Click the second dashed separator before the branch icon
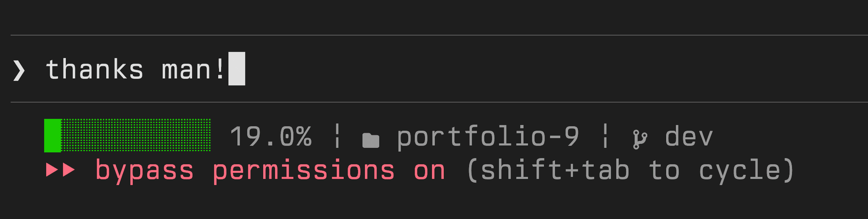 click(x=605, y=136)
